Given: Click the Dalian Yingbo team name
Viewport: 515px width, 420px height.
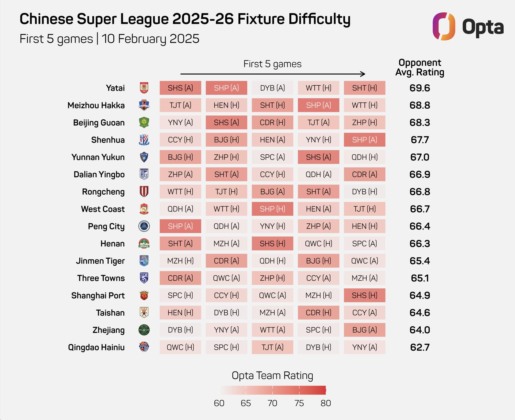Looking at the screenshot, I should point(99,175).
